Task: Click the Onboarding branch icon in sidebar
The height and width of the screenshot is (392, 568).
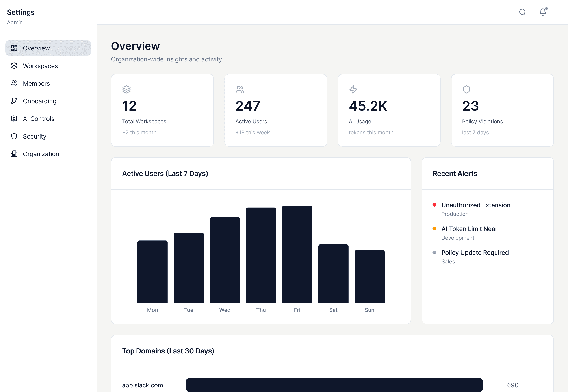Action: (x=14, y=101)
